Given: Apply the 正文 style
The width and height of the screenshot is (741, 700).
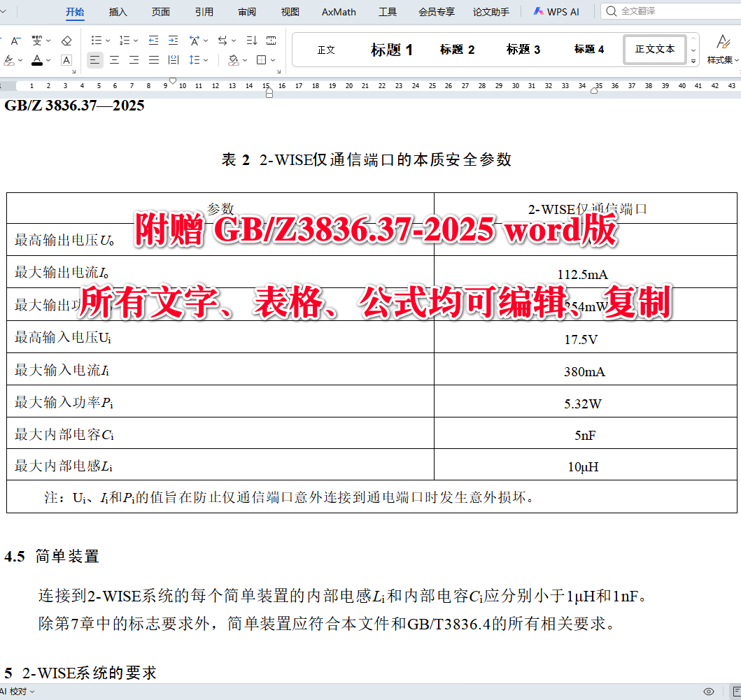Looking at the screenshot, I should [326, 50].
